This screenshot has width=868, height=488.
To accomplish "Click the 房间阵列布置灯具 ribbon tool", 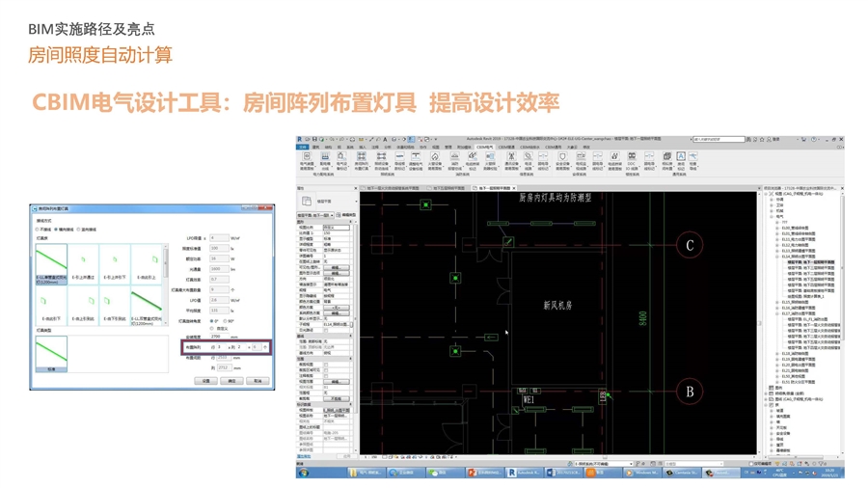I will pyautogui.click(x=362, y=160).
